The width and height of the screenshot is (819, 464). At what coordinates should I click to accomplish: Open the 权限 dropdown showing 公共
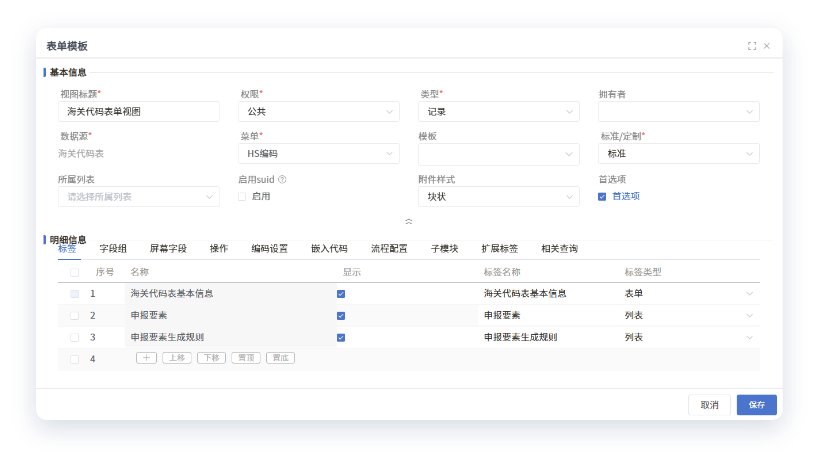pos(318,112)
